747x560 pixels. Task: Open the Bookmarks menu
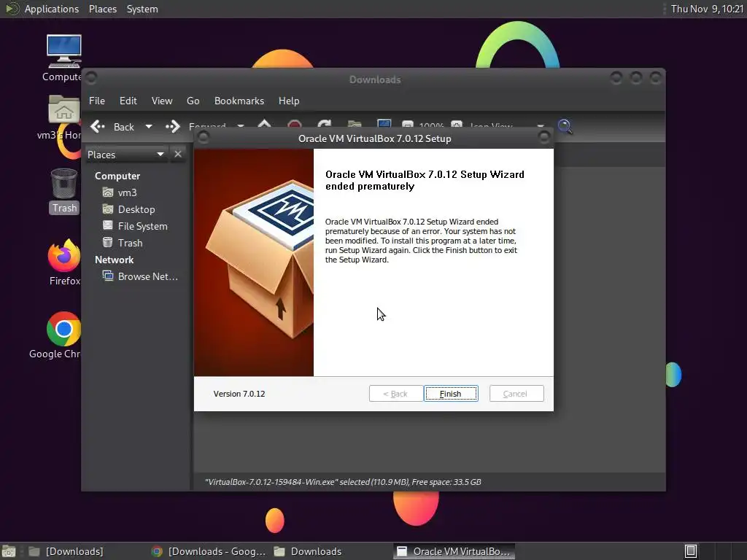[239, 101]
